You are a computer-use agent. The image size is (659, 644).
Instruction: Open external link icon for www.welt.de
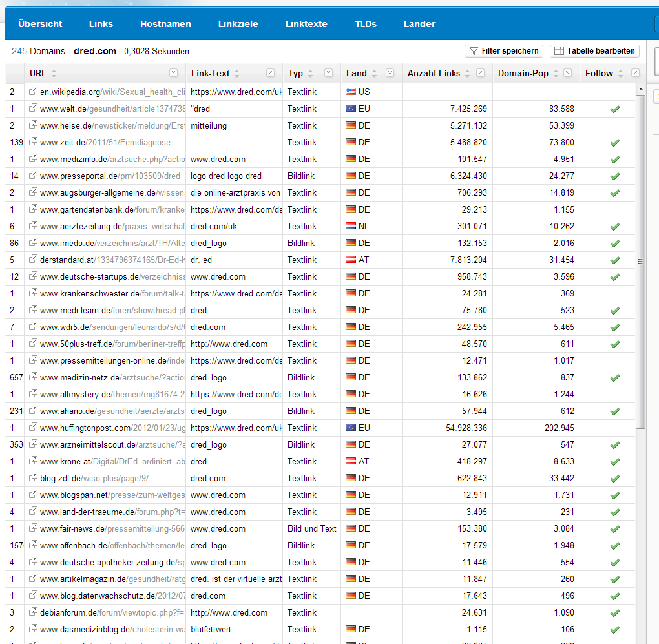33,109
